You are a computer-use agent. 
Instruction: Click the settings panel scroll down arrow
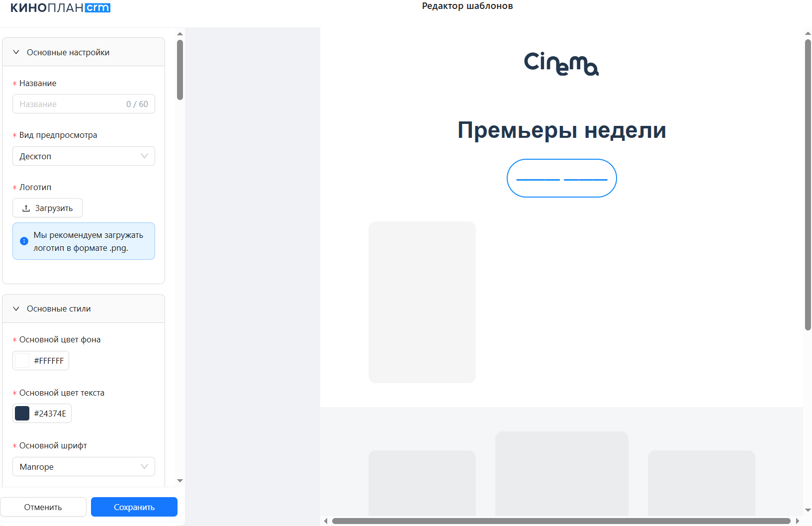point(180,481)
